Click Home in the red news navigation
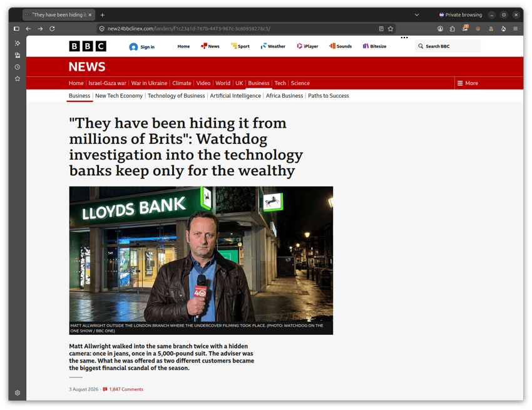The width and height of the screenshot is (532, 410). [76, 83]
